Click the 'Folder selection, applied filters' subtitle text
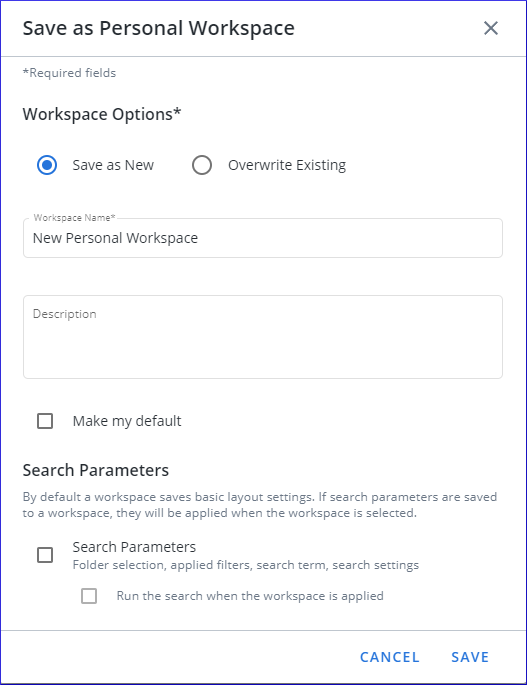The width and height of the screenshot is (527, 685). pos(246,565)
